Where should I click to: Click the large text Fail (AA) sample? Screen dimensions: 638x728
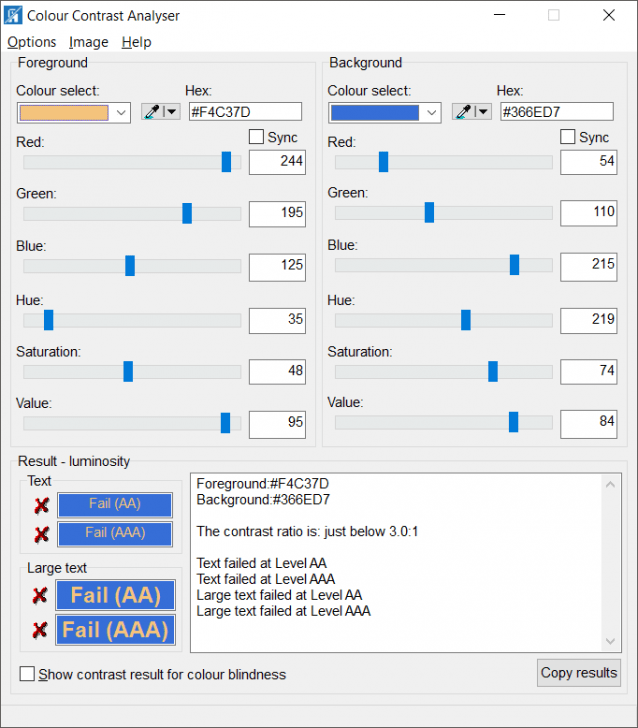point(116,595)
